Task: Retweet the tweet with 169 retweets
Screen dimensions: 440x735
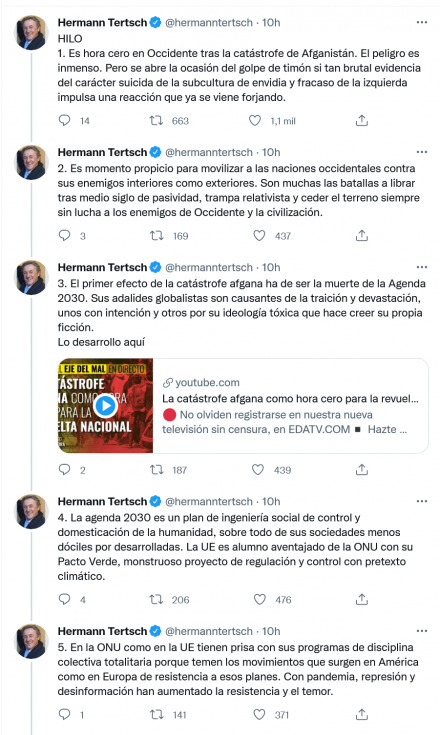Action: tap(157, 235)
